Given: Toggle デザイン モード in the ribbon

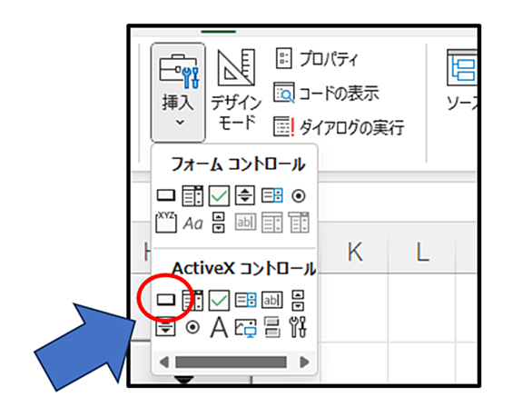Looking at the screenshot, I should [236, 90].
